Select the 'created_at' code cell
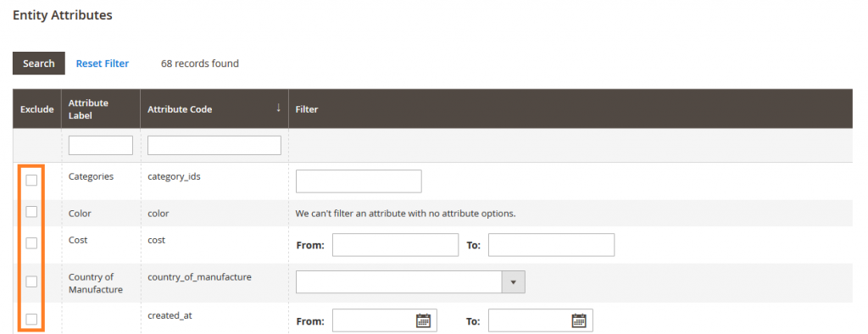Image resolution: width=868 pixels, height=334 pixels. (x=170, y=315)
